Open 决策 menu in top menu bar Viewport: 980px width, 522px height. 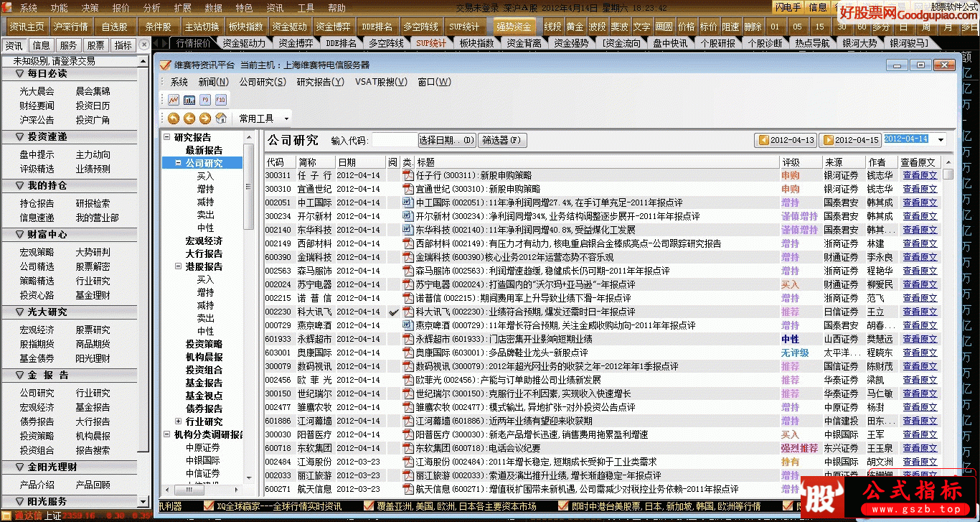(90, 8)
